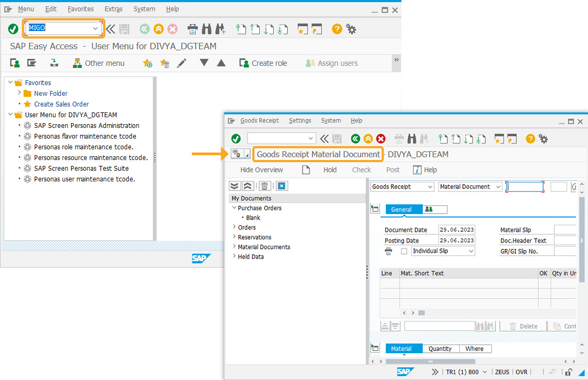The height and width of the screenshot is (380, 588).
Task: Click Delete Favorites star-with-trash icon
Action: [x=165, y=63]
